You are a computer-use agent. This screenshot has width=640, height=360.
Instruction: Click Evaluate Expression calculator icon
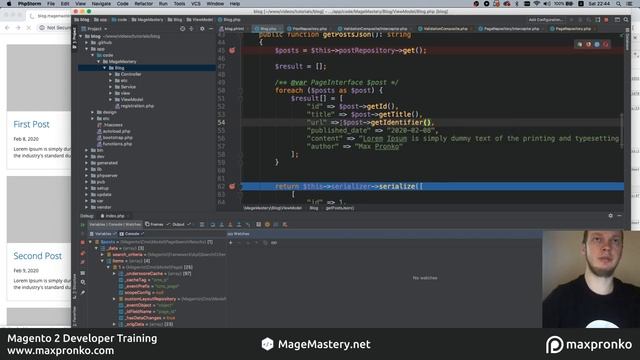(x=258, y=224)
